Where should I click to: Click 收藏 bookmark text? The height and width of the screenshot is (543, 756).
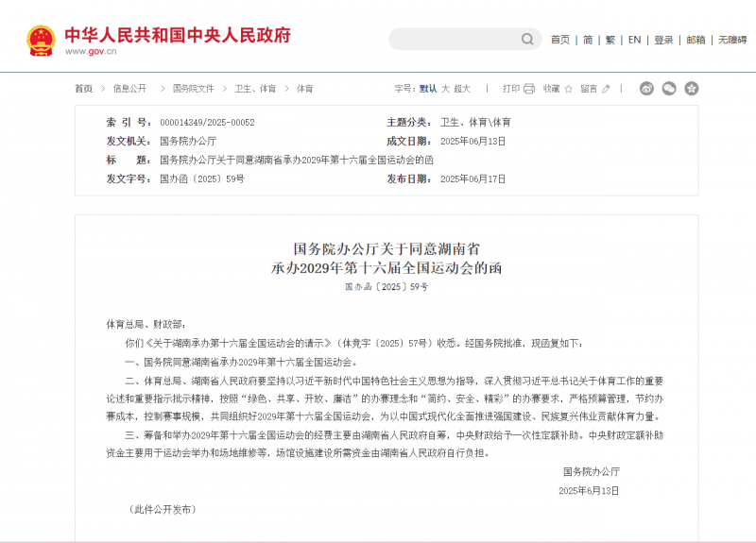click(552, 89)
